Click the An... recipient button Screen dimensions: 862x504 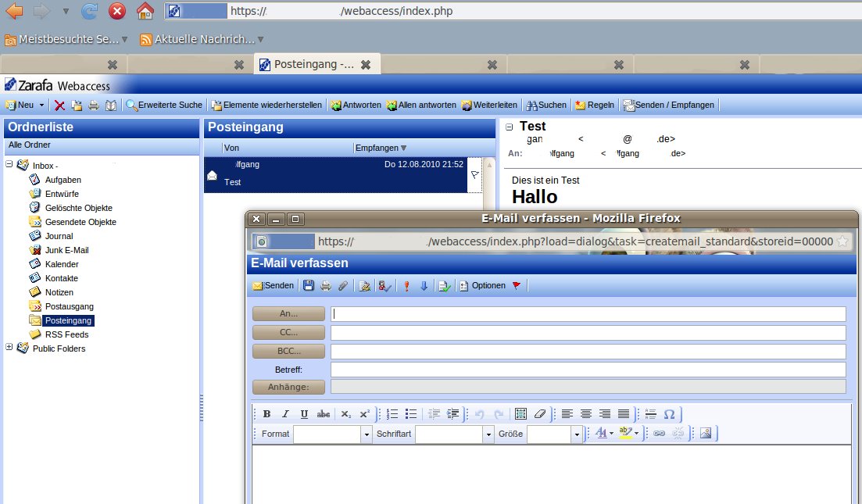[x=288, y=314]
